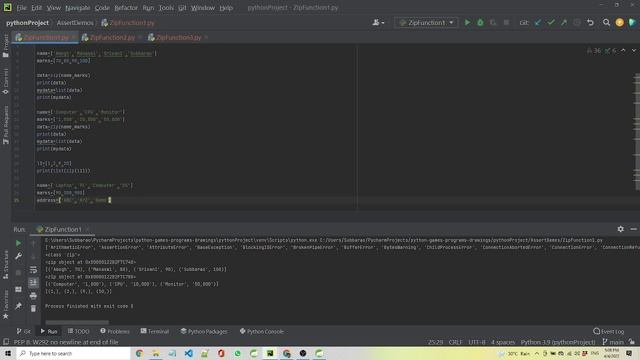640x360 pixels.
Task: Open the Favorites star tool window
Action: 6,305
